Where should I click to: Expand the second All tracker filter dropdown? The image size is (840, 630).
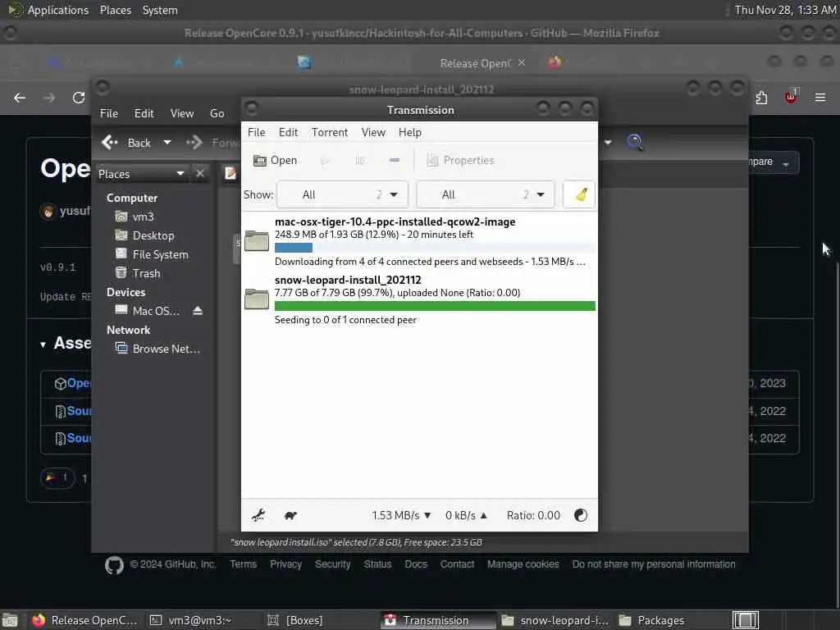(x=486, y=194)
